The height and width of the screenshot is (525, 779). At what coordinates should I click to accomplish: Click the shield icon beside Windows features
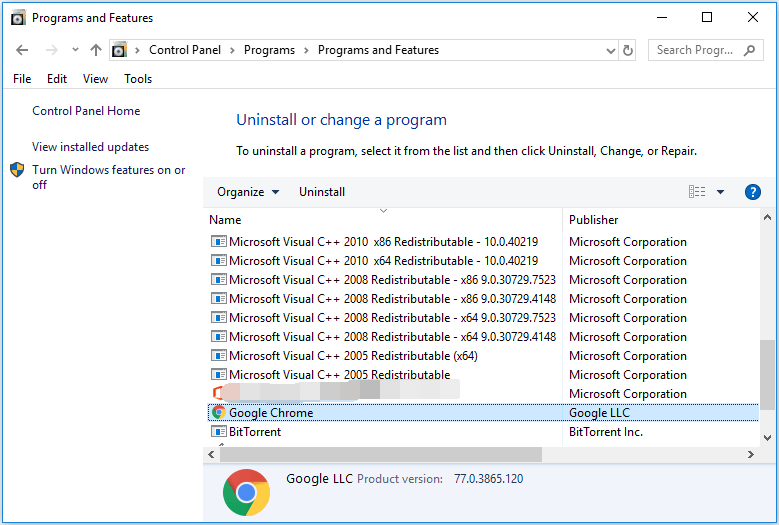pos(17,170)
